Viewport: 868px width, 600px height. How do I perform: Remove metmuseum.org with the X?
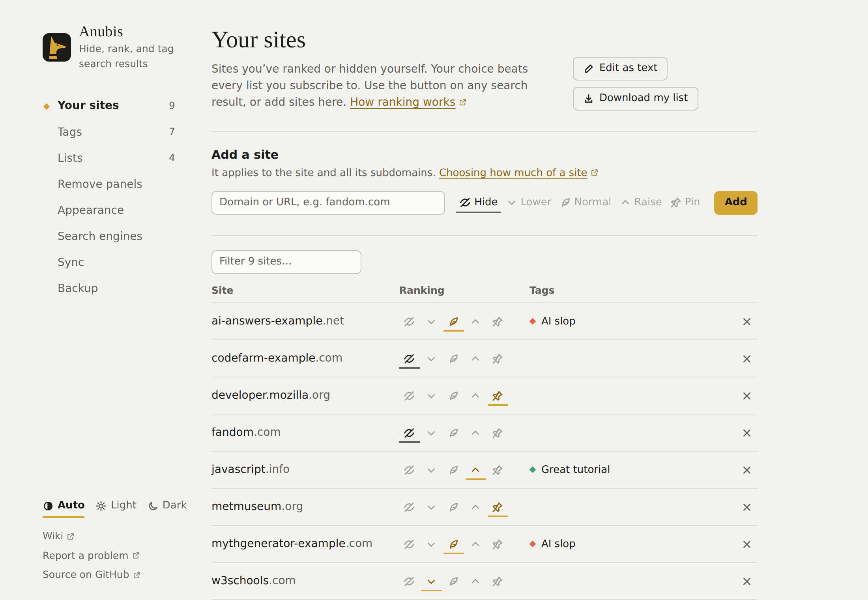pyautogui.click(x=746, y=507)
